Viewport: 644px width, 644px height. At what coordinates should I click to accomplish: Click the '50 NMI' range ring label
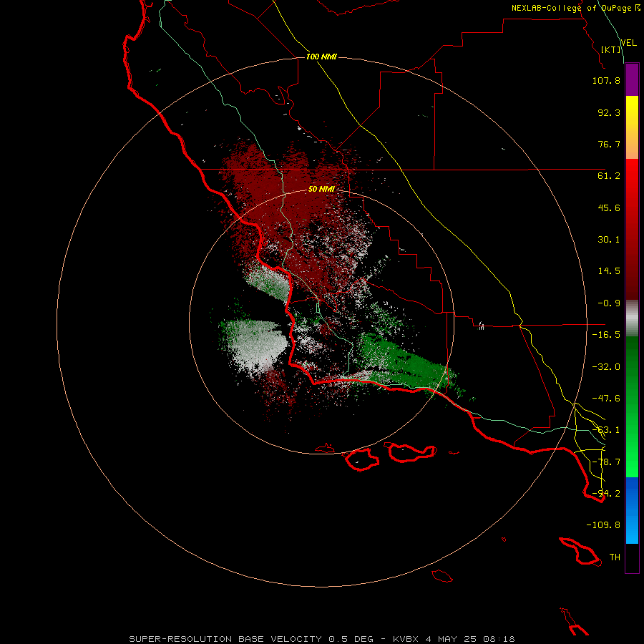tap(321, 189)
